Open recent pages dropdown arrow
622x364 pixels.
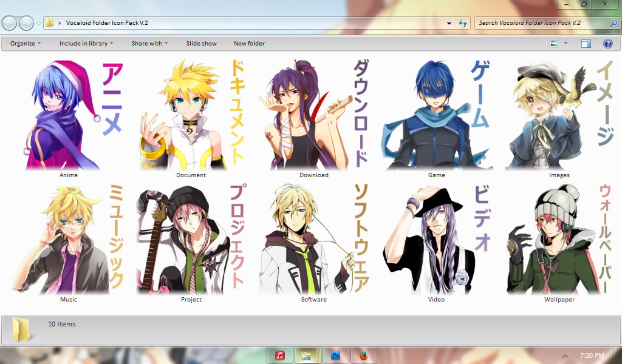(x=38, y=24)
